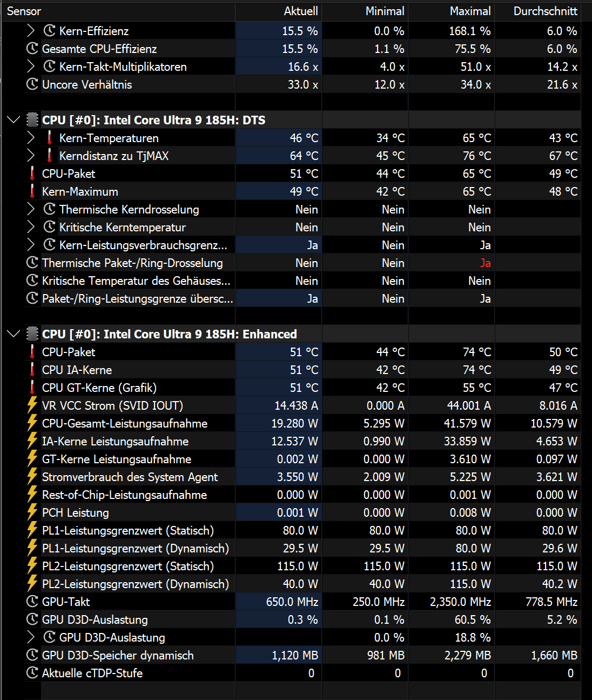Click lightning icon of PL1-Leistungsgrenzwert (Statisch)

pos(32,530)
